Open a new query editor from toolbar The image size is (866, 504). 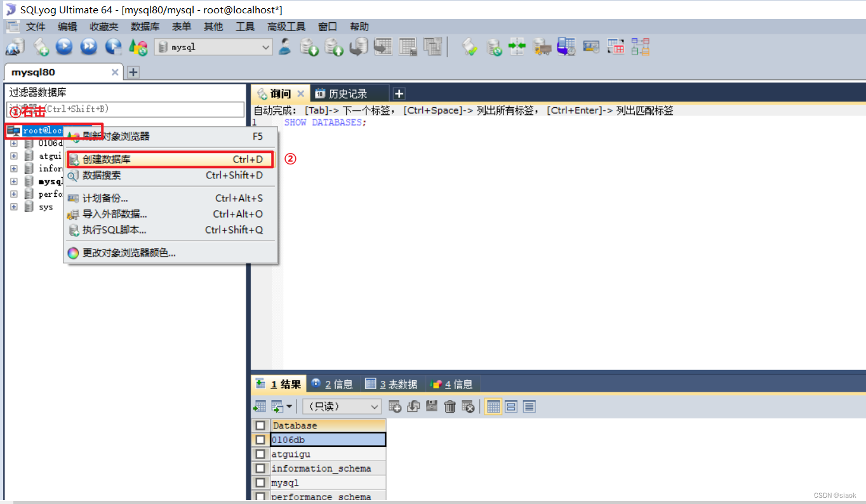(x=41, y=46)
